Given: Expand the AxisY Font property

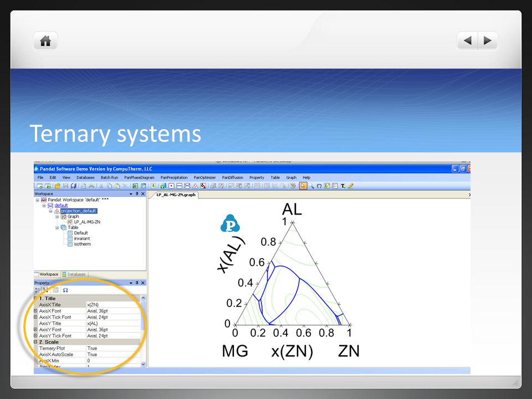Looking at the screenshot, I should pos(35,329).
